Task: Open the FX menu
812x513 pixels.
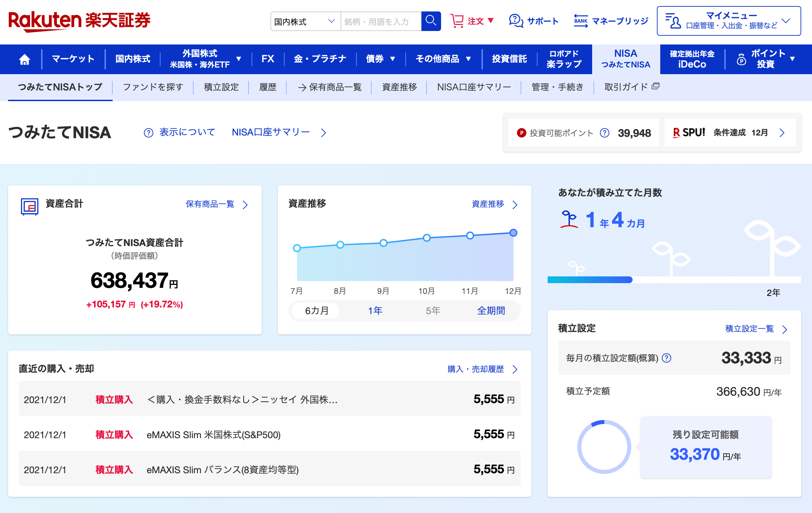Action: click(x=268, y=59)
